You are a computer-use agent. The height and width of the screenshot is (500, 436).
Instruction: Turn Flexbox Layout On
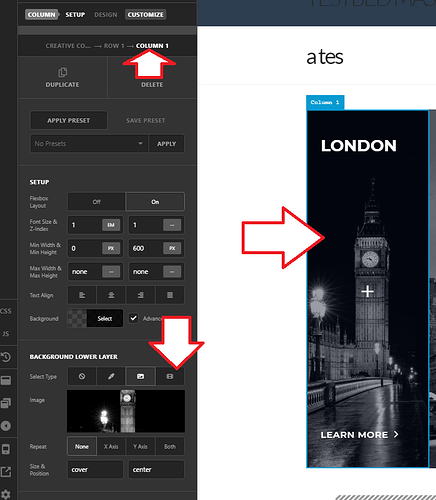[x=155, y=202]
